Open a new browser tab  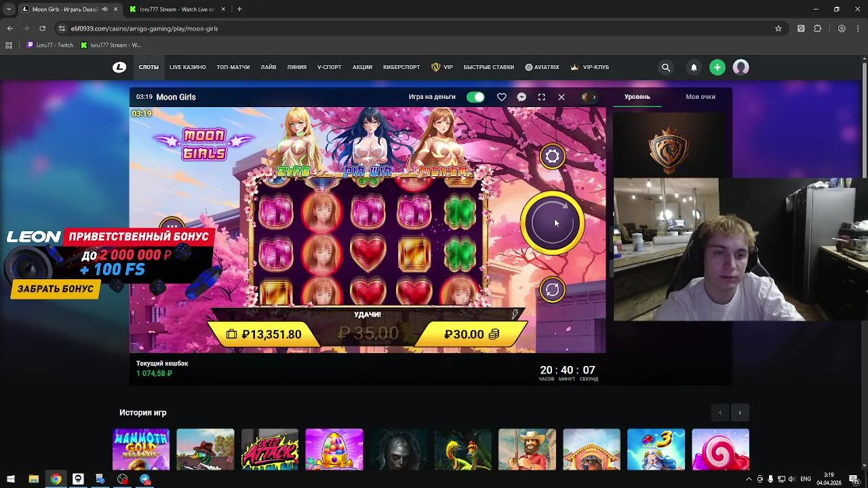pyautogui.click(x=239, y=9)
